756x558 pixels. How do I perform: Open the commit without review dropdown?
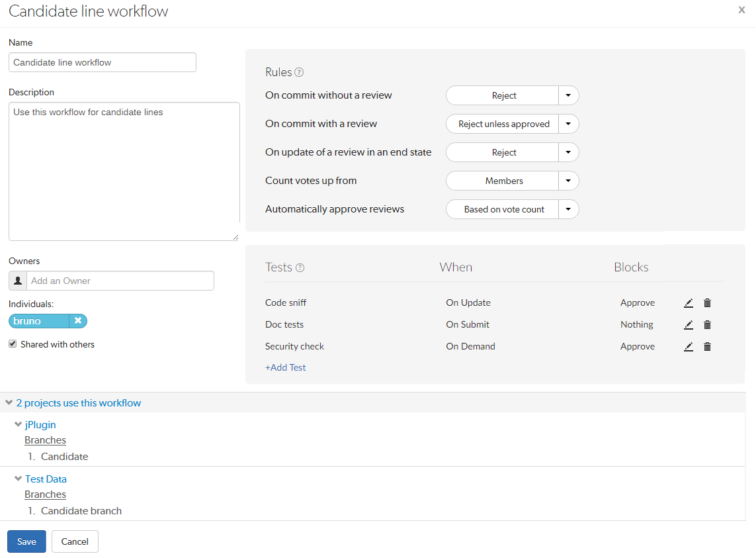[568, 95]
